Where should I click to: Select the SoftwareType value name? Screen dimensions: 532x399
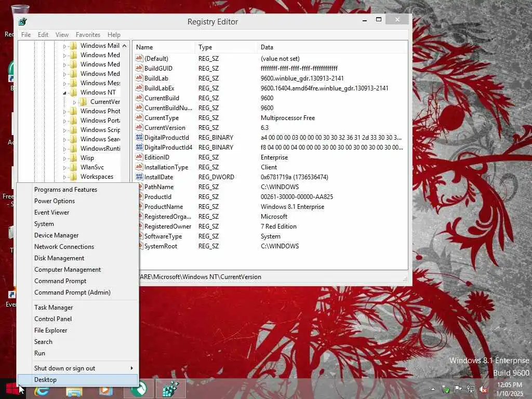(x=163, y=236)
